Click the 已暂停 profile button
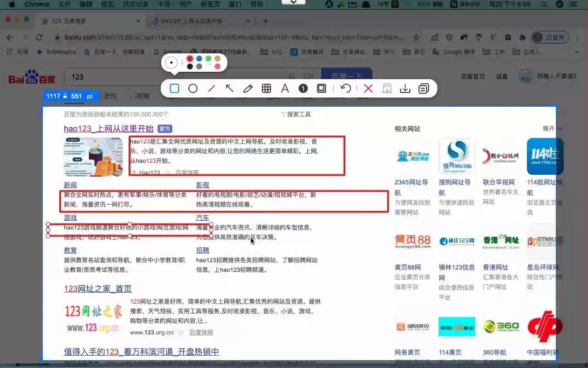This screenshot has width=588, height=368. pyautogui.click(x=550, y=37)
